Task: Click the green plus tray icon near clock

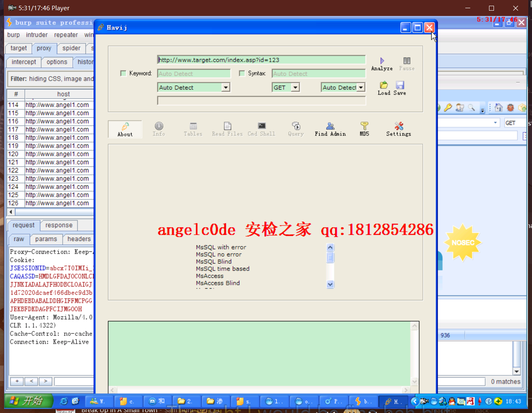Action: (498, 401)
